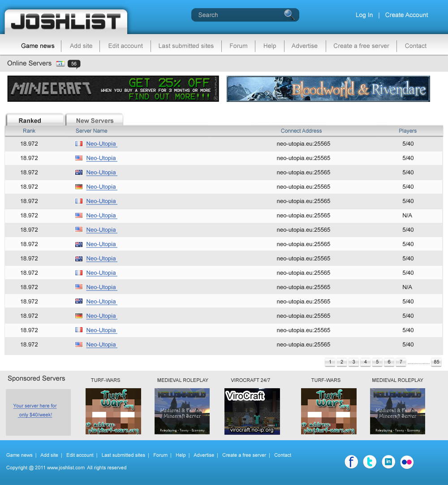Viewport: 448px width, 485px height.
Task: Open the Create Account link
Action: (x=406, y=15)
